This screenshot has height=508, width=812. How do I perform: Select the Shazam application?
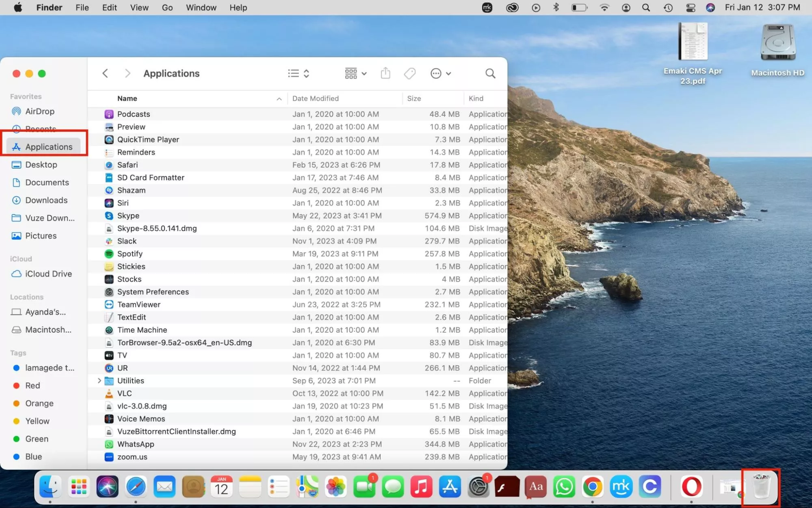click(x=298, y=190)
